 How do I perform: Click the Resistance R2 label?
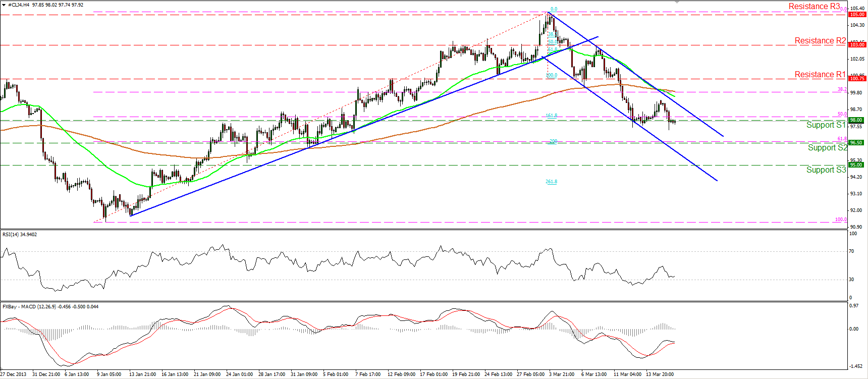820,41
